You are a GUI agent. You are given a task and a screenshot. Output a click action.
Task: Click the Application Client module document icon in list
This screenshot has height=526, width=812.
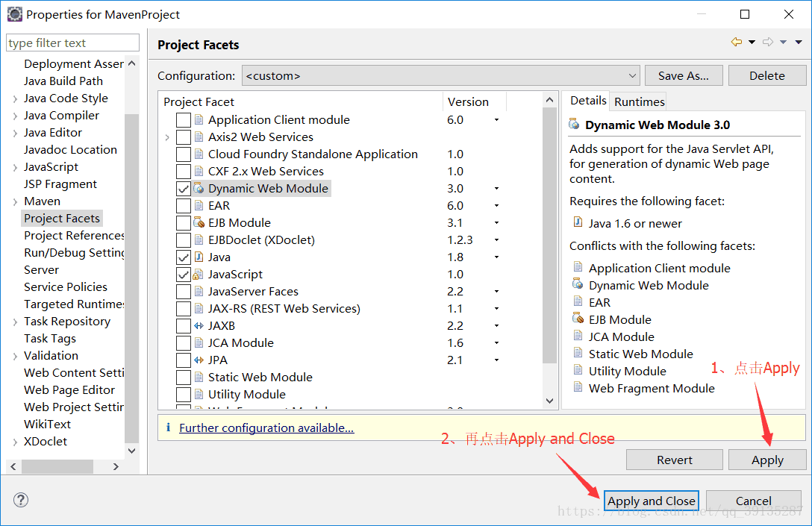pos(199,120)
